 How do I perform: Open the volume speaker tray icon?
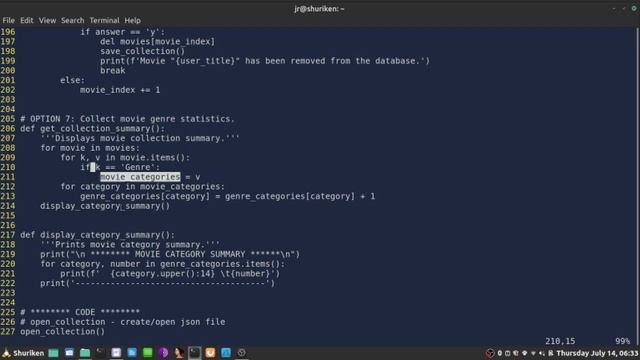(x=541, y=353)
